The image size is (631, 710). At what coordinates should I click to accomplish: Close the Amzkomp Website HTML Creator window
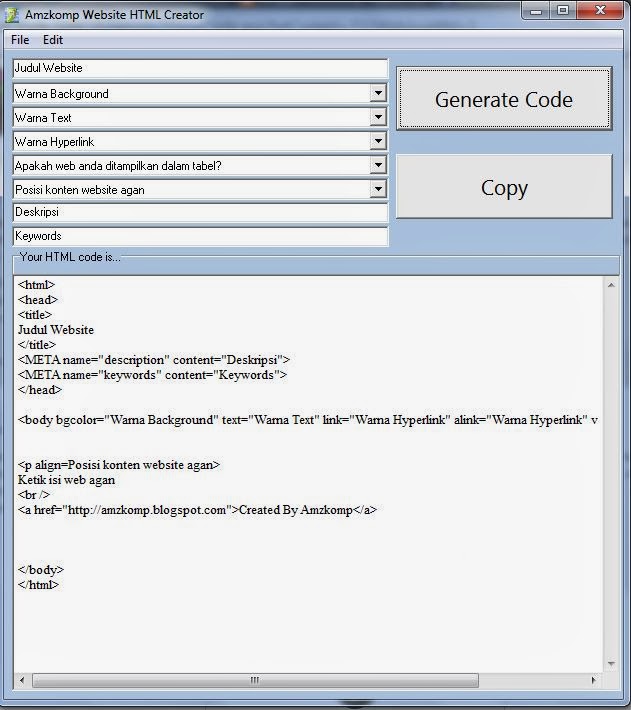point(600,11)
